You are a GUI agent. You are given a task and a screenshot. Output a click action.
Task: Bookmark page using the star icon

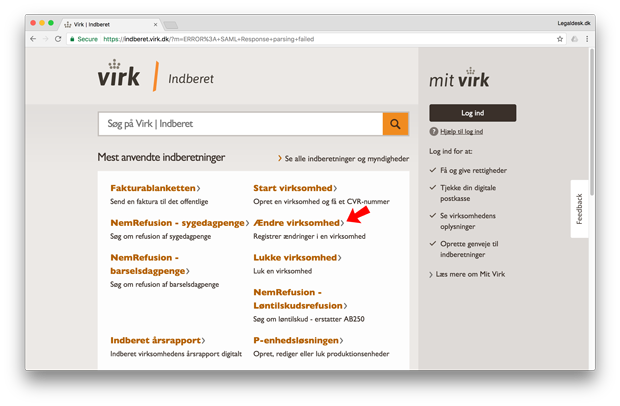pyautogui.click(x=560, y=39)
